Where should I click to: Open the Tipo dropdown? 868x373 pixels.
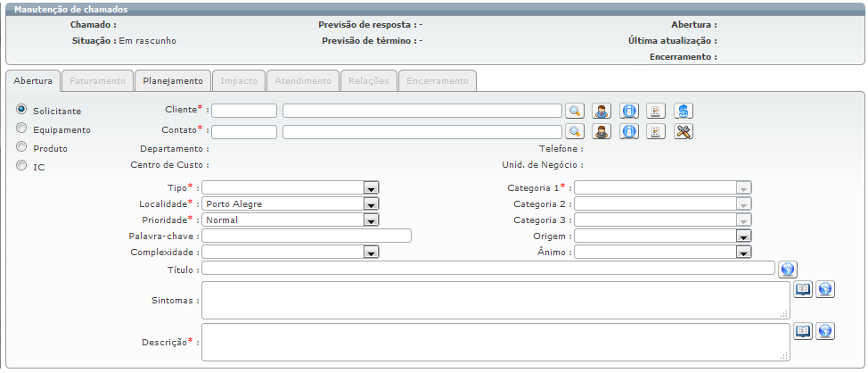[372, 187]
